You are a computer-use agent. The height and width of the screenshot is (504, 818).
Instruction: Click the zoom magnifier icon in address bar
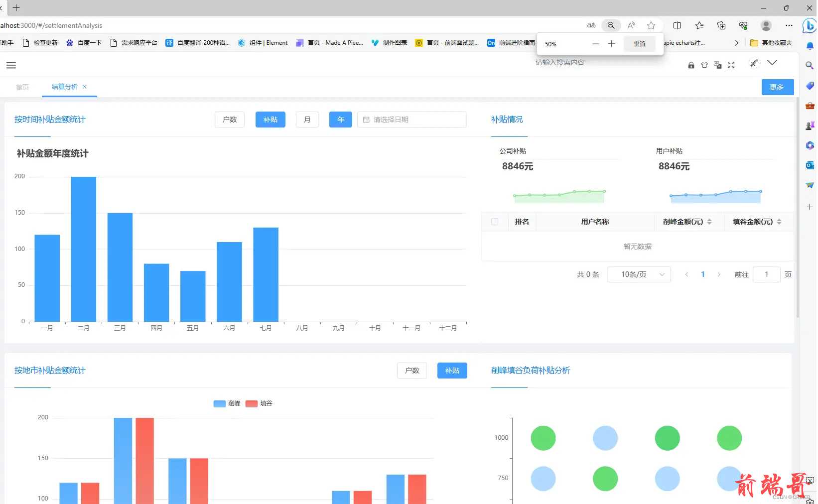pyautogui.click(x=611, y=25)
